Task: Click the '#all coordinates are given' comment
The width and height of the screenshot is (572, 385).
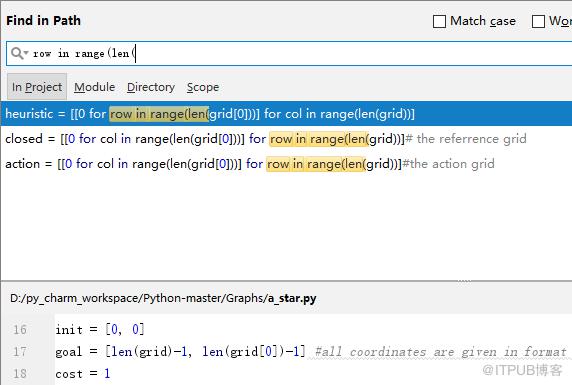Action: [441, 352]
